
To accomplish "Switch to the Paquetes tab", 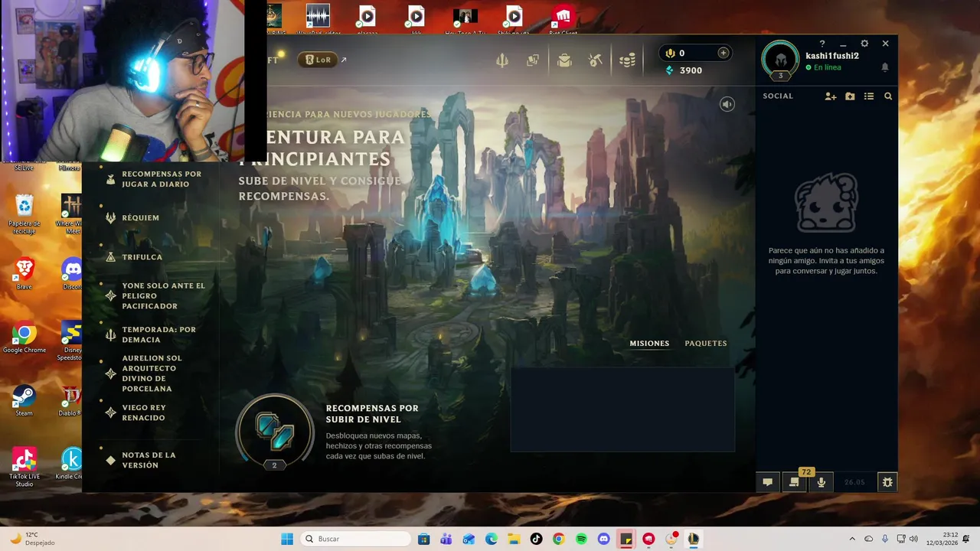I will click(x=706, y=344).
